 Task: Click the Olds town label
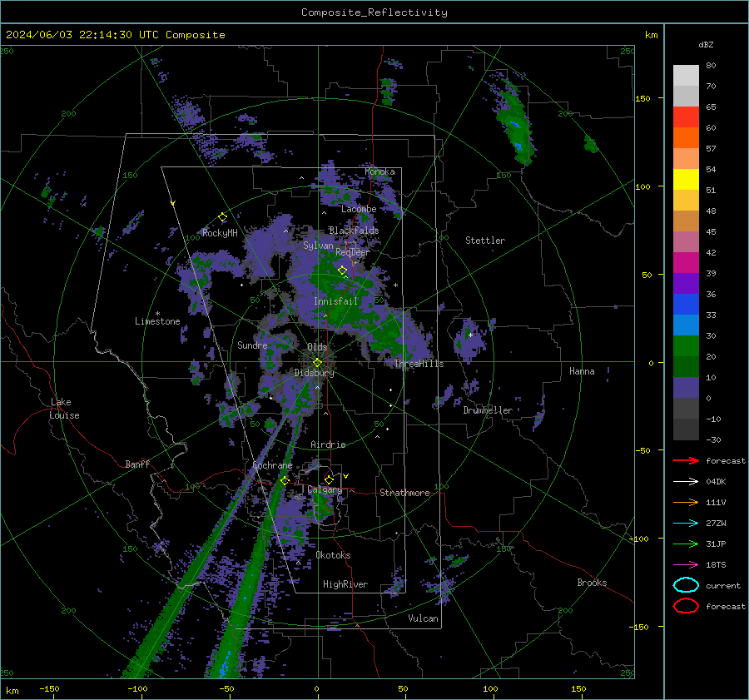point(317,347)
